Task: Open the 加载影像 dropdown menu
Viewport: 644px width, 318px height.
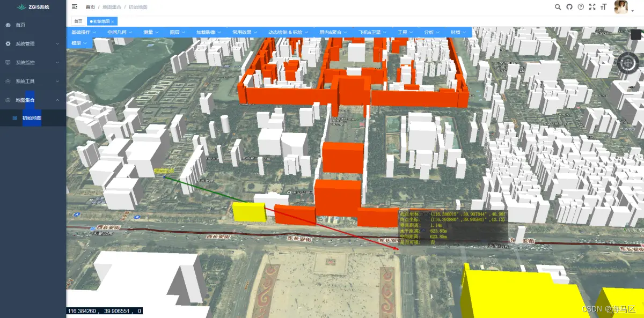Action: 209,32
